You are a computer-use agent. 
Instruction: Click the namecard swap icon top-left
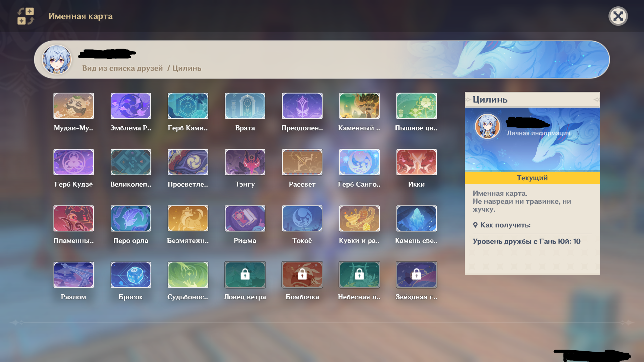point(26,16)
